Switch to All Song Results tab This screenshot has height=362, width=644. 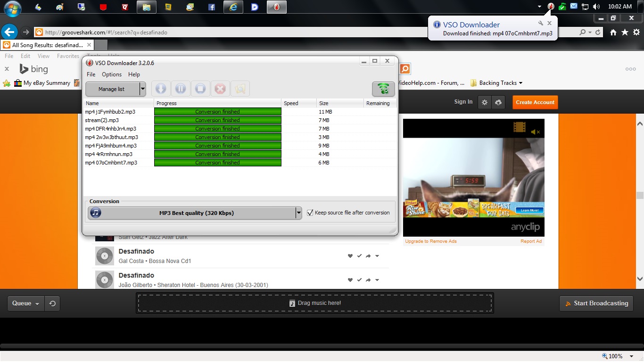click(47, 45)
